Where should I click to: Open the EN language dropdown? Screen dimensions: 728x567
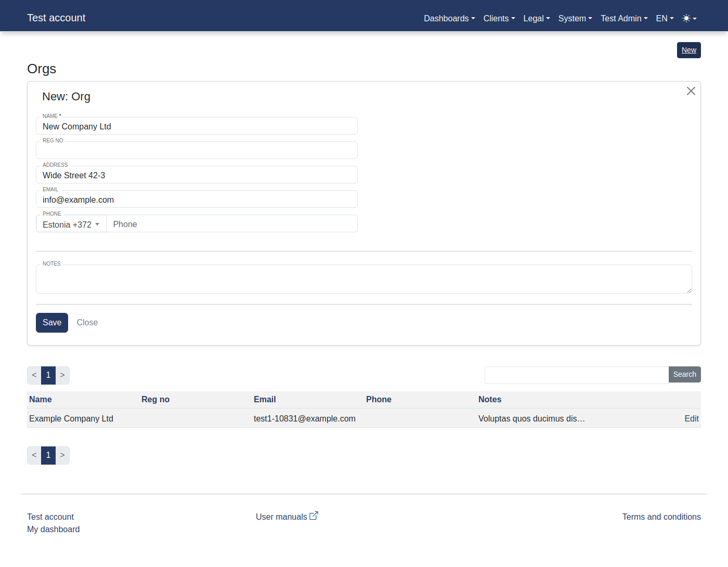click(x=664, y=18)
